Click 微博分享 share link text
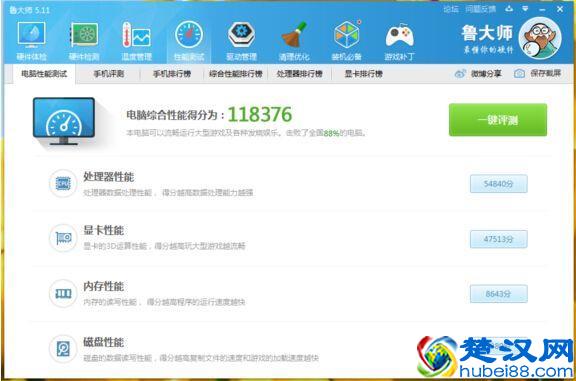Screen dimensions: 576x381 486,73
